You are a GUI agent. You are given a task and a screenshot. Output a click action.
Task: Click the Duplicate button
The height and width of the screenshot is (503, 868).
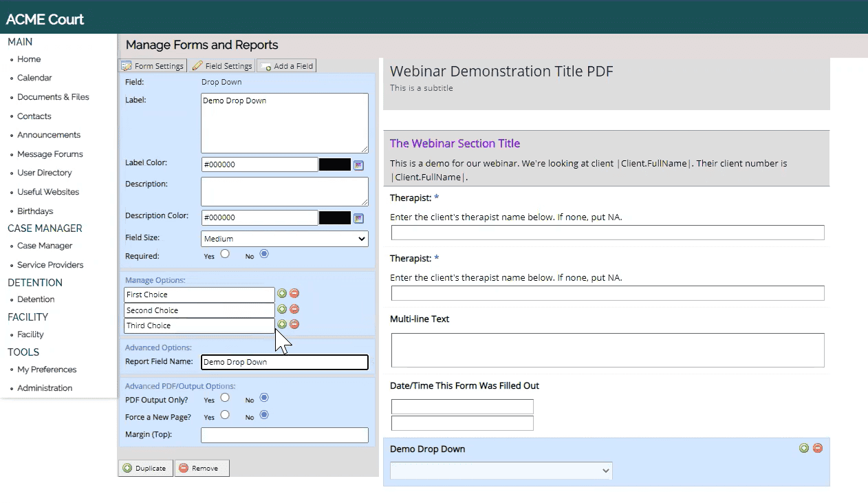[146, 468]
